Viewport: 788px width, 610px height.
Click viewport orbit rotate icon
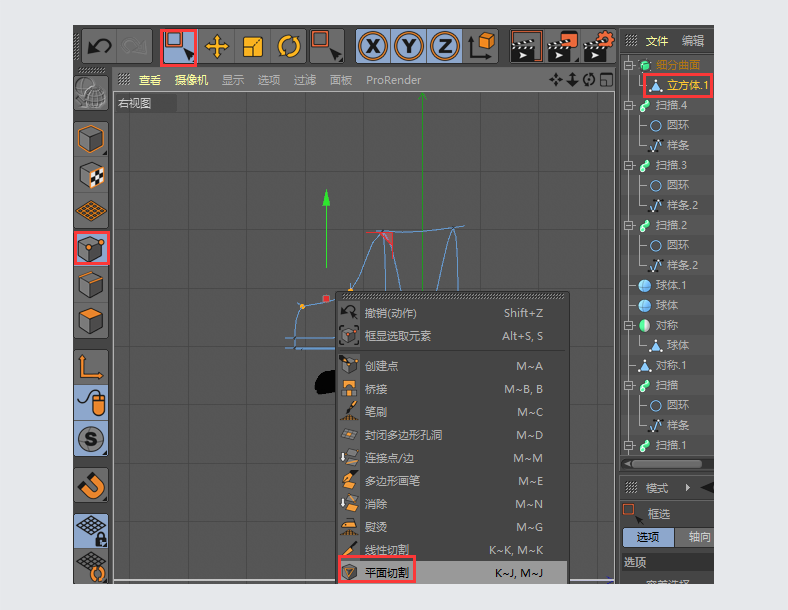click(x=589, y=80)
